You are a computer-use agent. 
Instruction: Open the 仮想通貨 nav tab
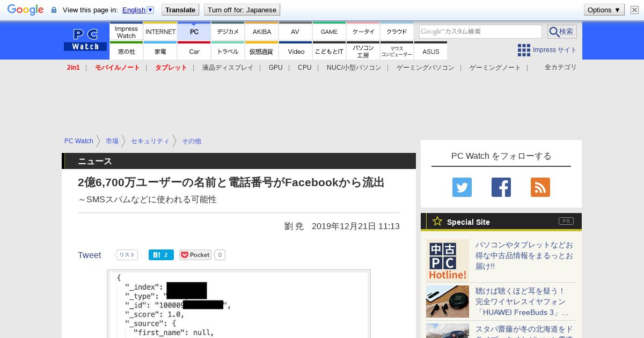262,51
